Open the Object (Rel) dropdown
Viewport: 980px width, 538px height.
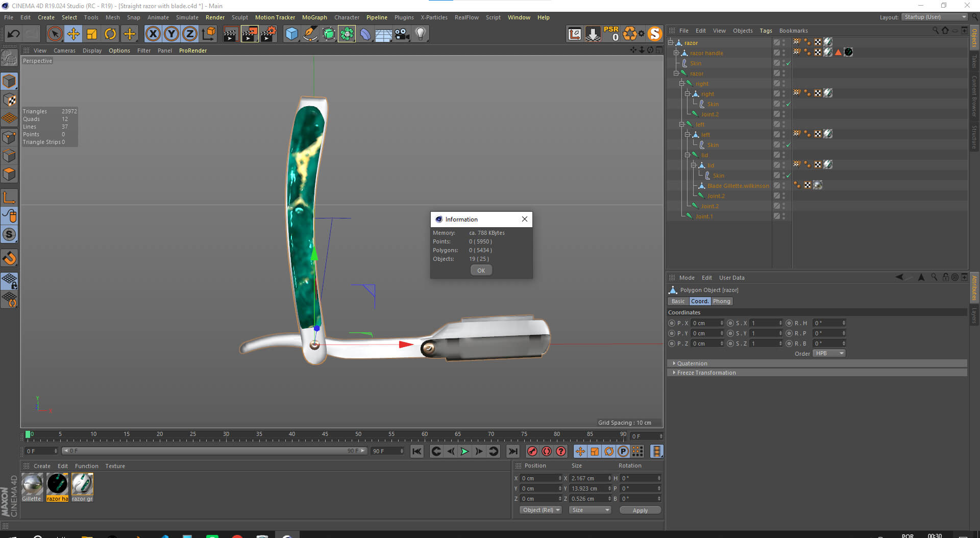point(541,510)
